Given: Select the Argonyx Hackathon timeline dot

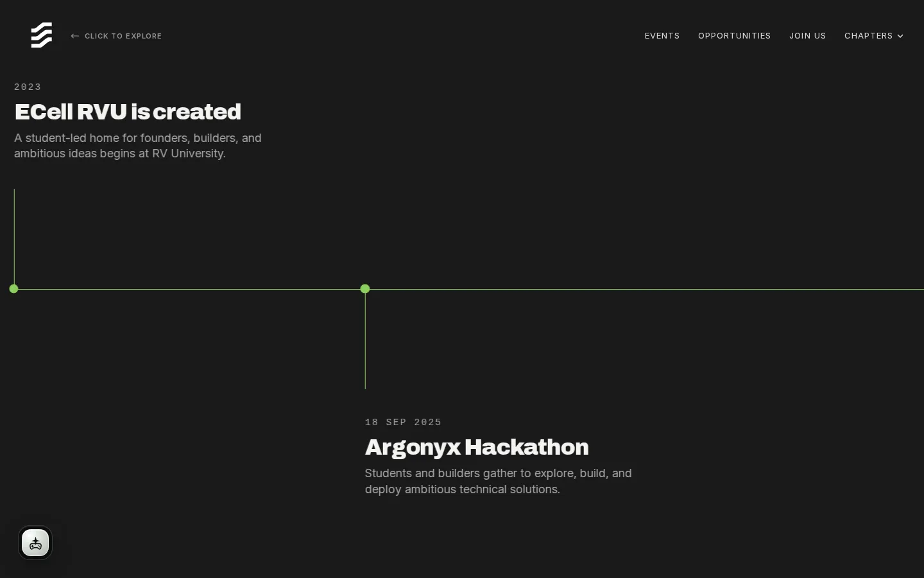Looking at the screenshot, I should tap(365, 289).
